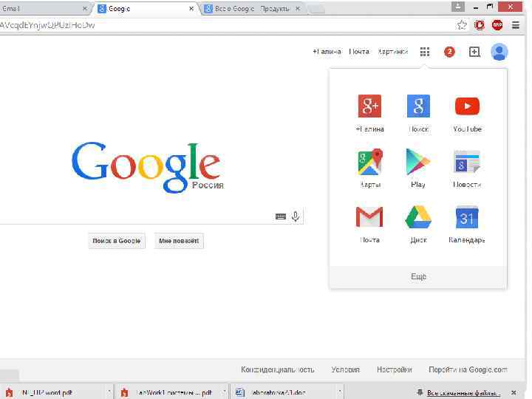Open Google News (Новости) app icon
Screen dimensions: 532x399
tap(467, 162)
